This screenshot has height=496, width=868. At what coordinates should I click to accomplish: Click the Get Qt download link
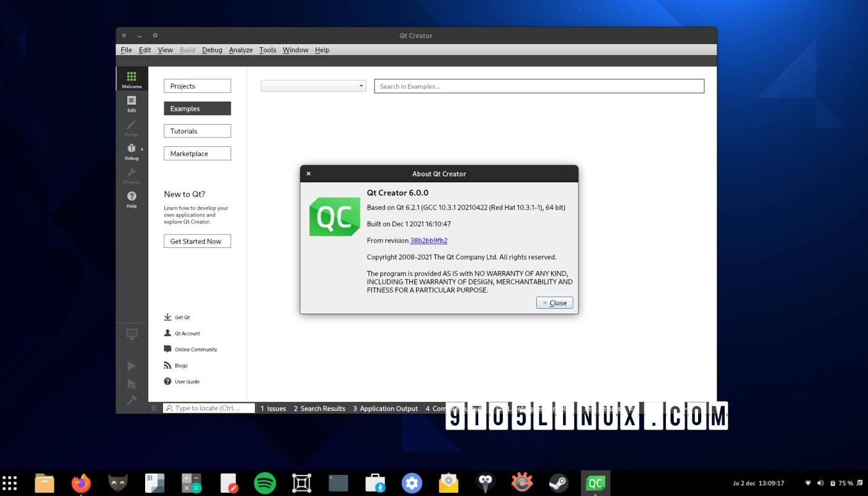click(177, 317)
